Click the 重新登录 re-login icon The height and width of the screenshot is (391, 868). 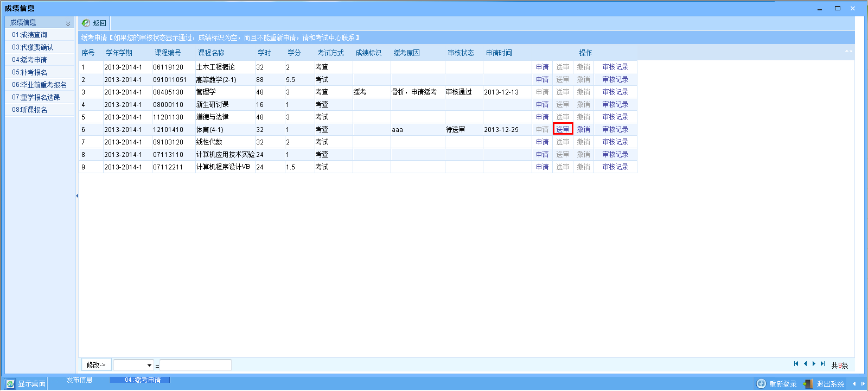click(x=761, y=384)
